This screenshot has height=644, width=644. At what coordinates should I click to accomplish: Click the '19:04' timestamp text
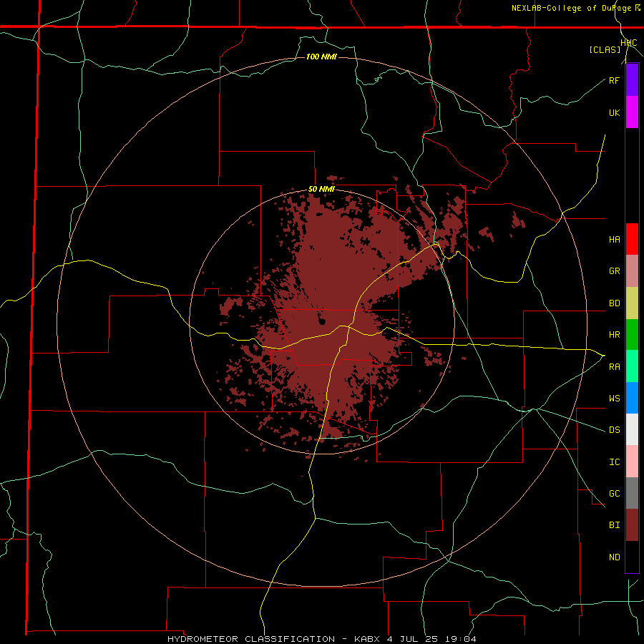tap(462, 639)
